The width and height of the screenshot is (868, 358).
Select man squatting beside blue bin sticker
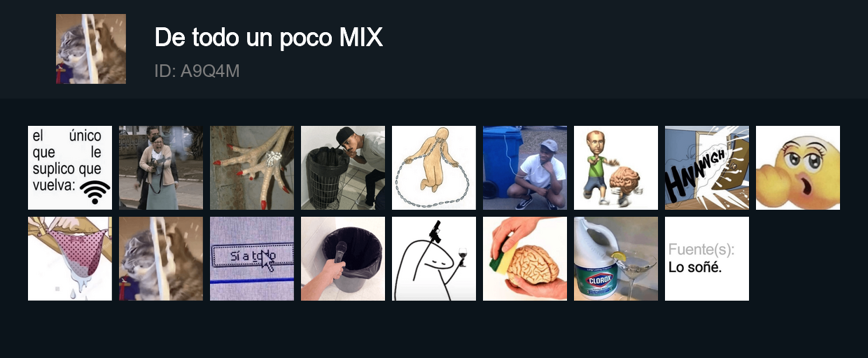pyautogui.click(x=525, y=168)
